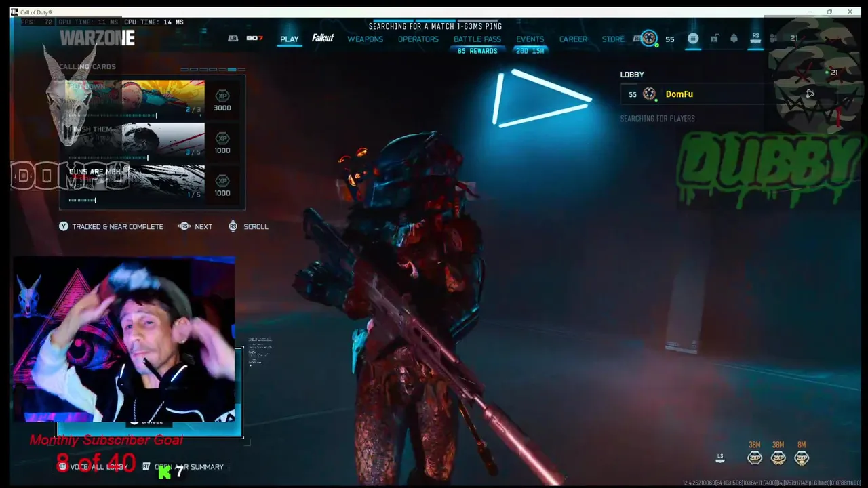The image size is (868, 488).
Task: Click the Call of Duty window title icon
Action: pos(15,12)
